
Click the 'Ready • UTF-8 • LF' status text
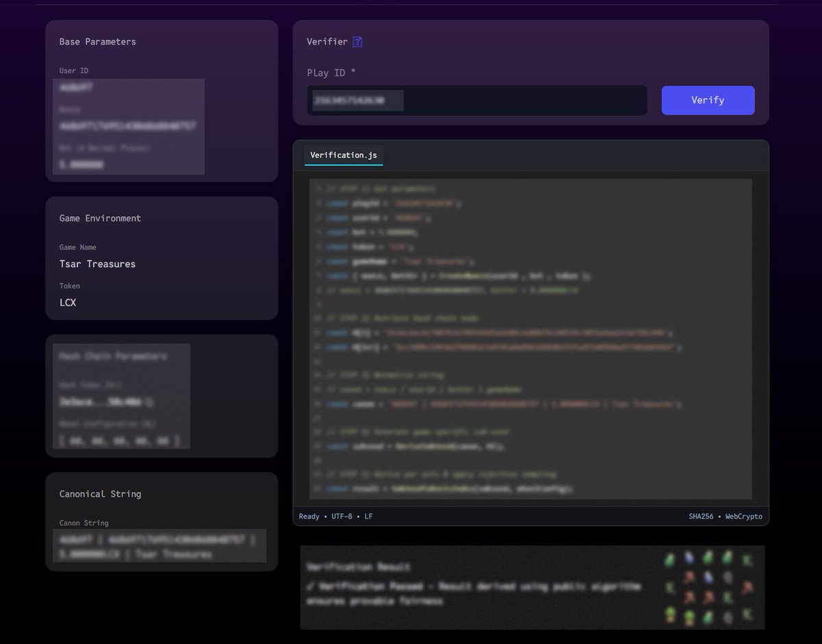(x=336, y=516)
